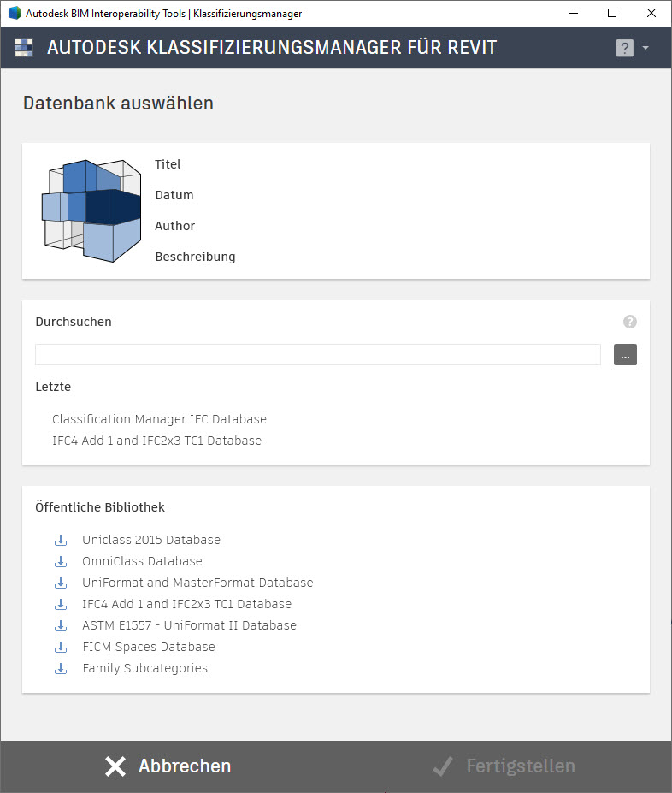Maximize the Klassifizierungsmanager window
Image resolution: width=672 pixels, height=793 pixels.
[612, 13]
